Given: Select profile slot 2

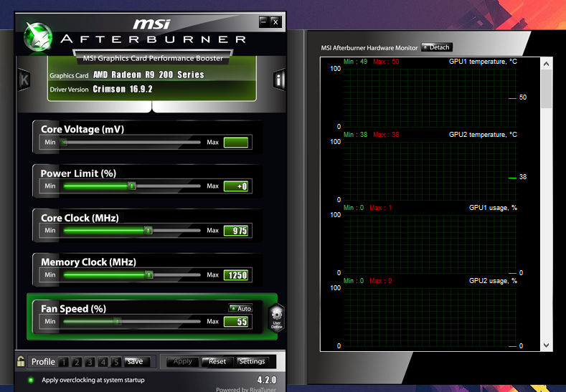Looking at the screenshot, I should (x=77, y=362).
